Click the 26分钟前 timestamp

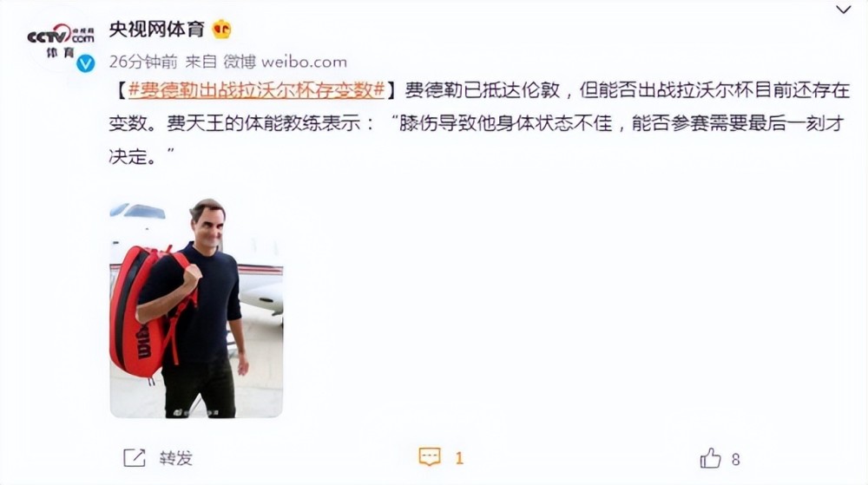tap(143, 62)
